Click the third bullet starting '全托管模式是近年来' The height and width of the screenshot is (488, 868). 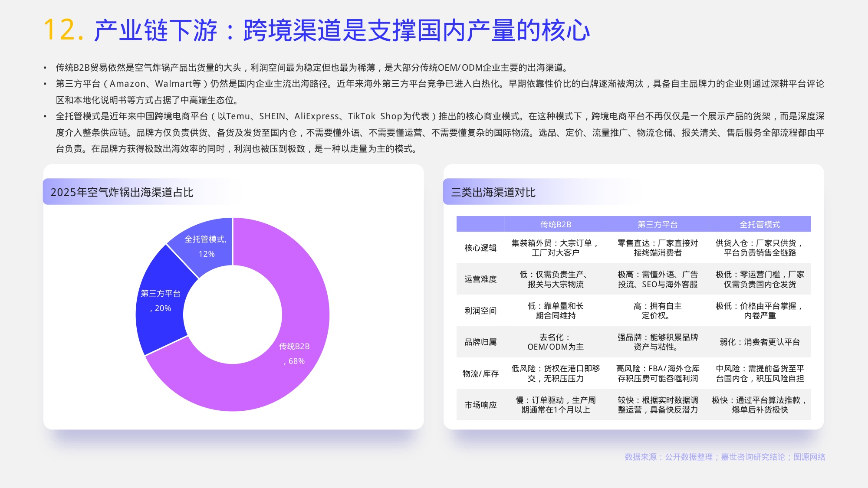pyautogui.click(x=440, y=132)
